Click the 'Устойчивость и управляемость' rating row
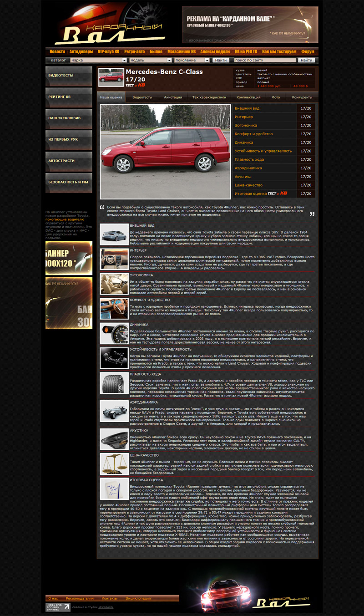Screen dimensions: 364x616 (274, 151)
